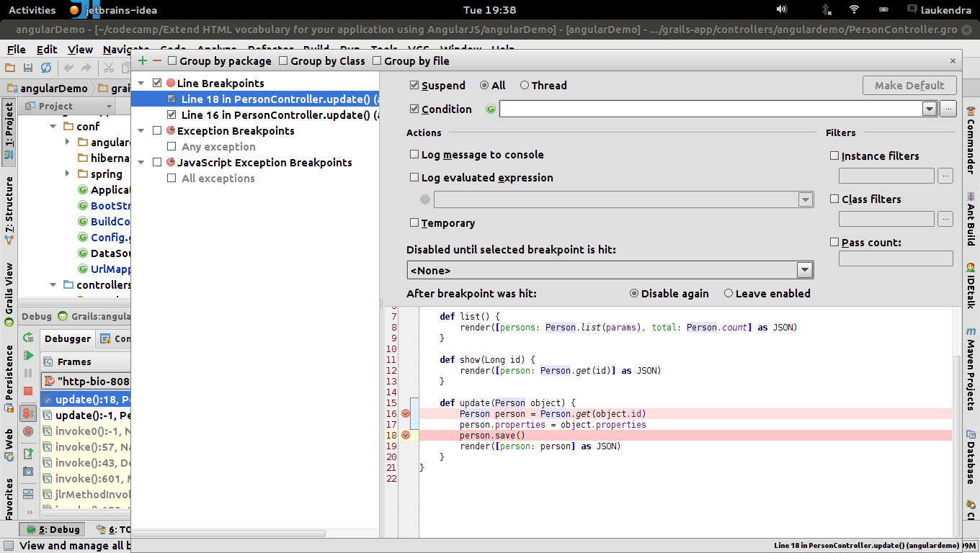Viewport: 980px width, 553px height.
Task: Check Log message to console
Action: point(414,154)
